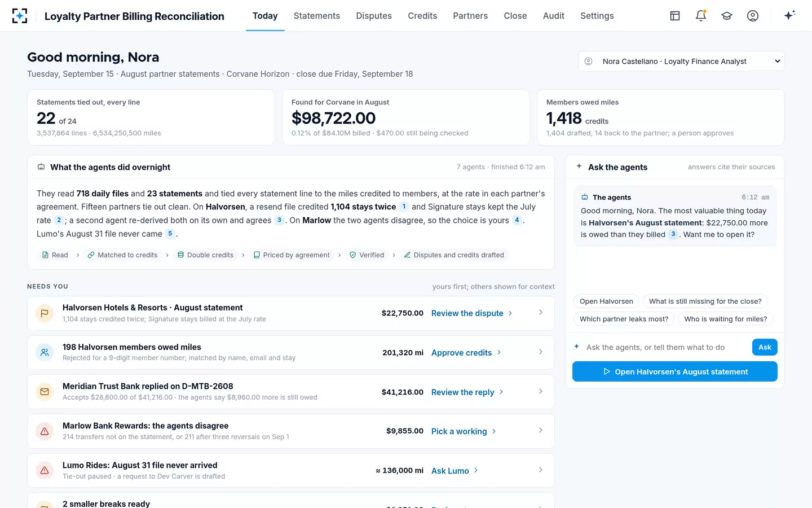The image size is (812, 508).
Task: Open the notifications bell
Action: pyautogui.click(x=701, y=16)
